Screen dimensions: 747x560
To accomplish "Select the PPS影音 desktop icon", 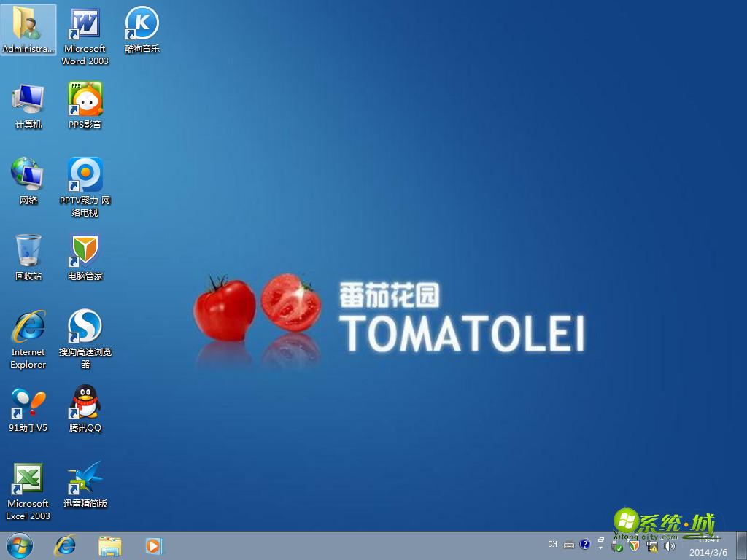I will click(85, 100).
